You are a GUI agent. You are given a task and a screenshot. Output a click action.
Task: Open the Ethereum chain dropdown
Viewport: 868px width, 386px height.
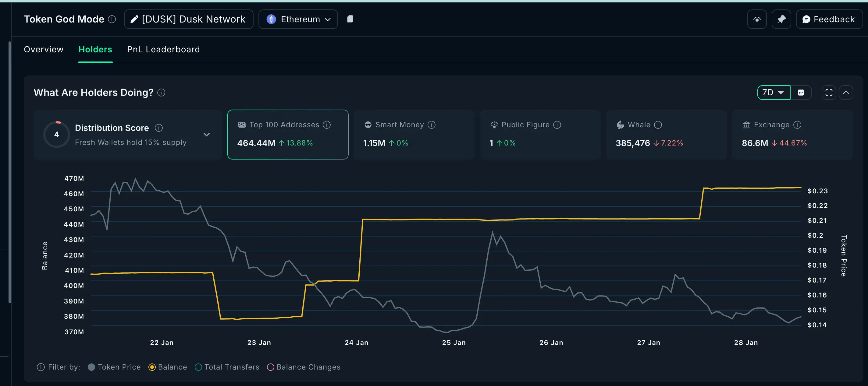298,19
